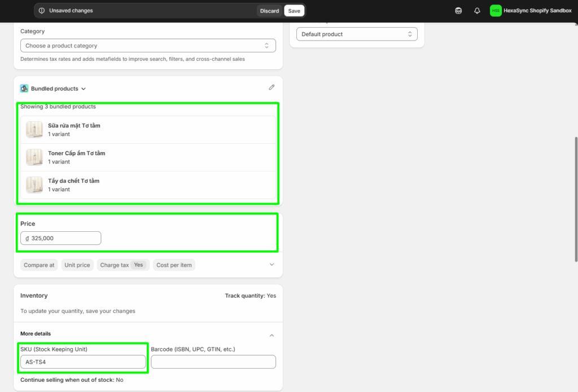Open the product category dropdown
The image size is (578, 392).
coord(148,46)
